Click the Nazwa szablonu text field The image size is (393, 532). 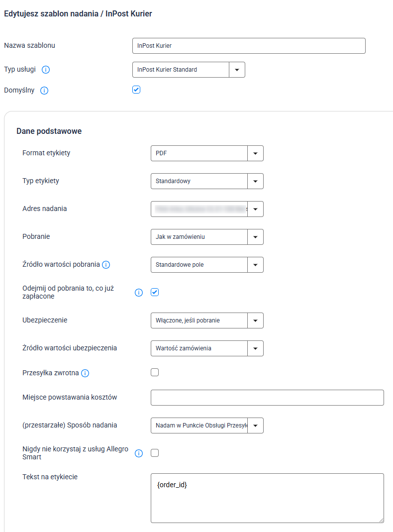click(249, 46)
